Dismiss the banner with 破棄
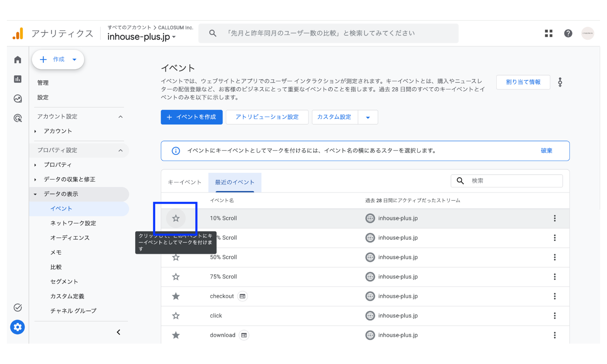 tap(546, 151)
